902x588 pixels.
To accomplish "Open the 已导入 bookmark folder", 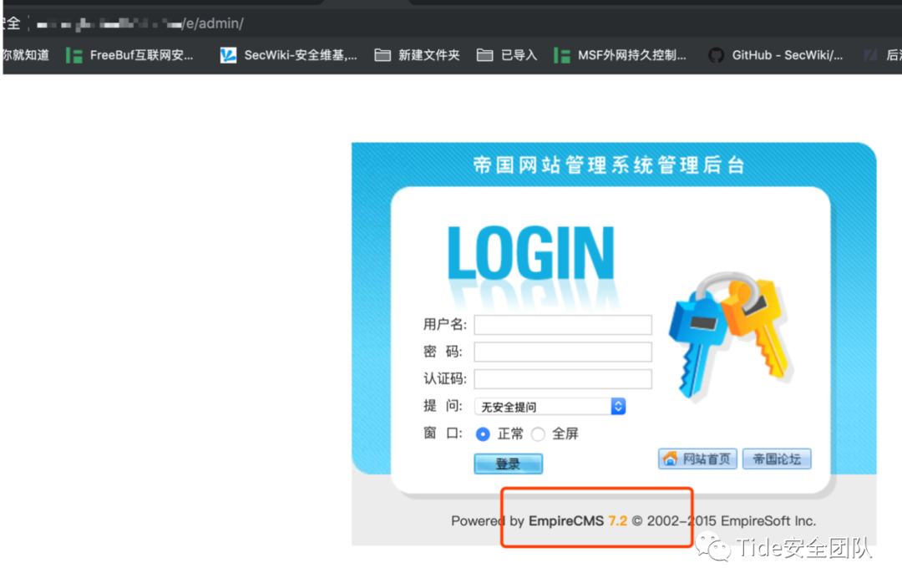I will pyautogui.click(x=507, y=55).
